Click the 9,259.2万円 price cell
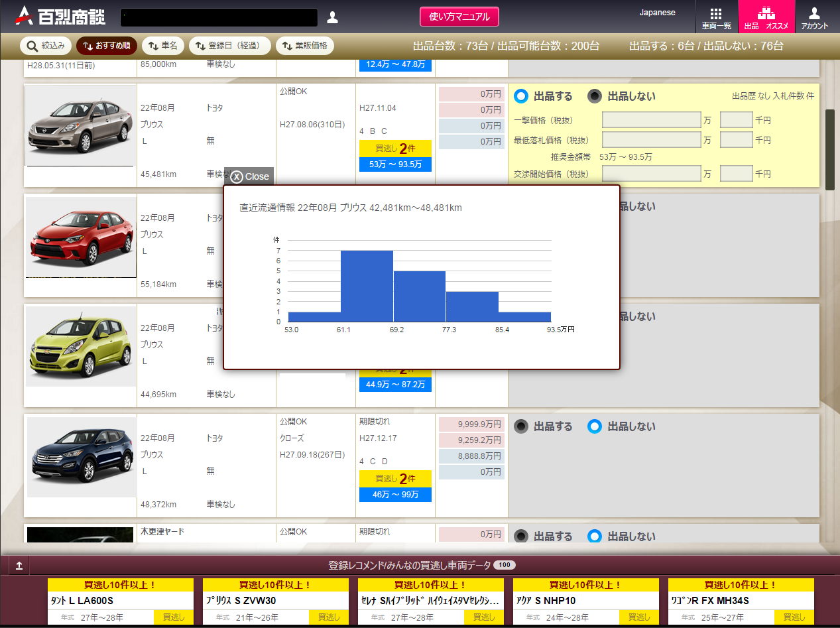 [x=471, y=440]
